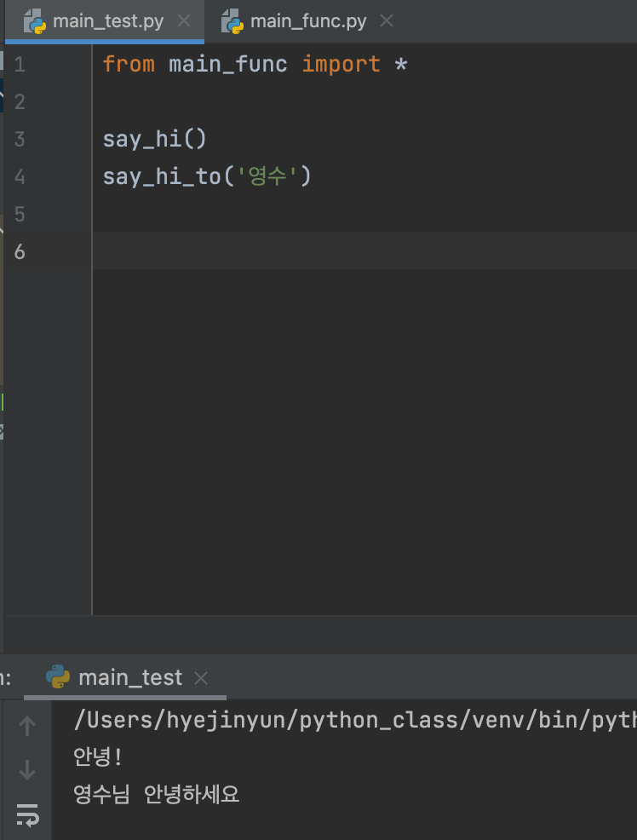Viewport: 637px width, 840px height.
Task: Click the '안녕!' output line
Action: pyautogui.click(x=98, y=757)
